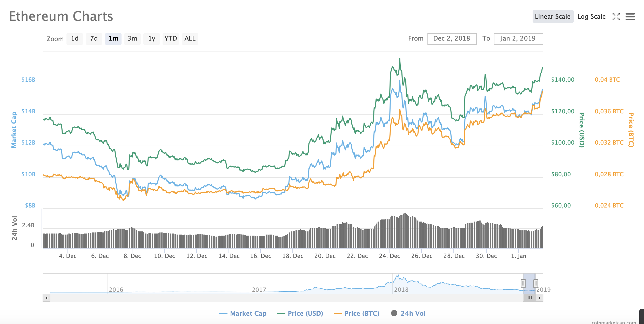The image size is (644, 324).
Task: Click the Ethereum Charts title
Action: [61, 16]
